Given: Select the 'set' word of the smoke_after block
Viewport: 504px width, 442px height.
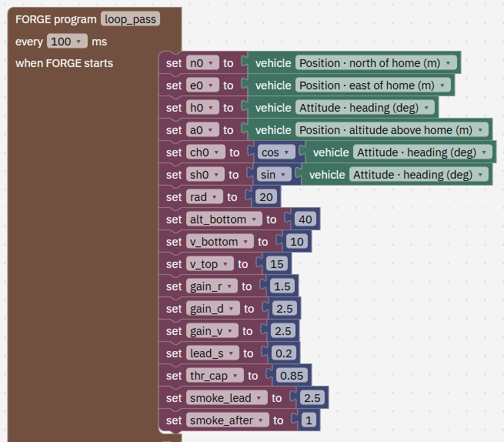Looking at the screenshot, I should coord(174,420).
